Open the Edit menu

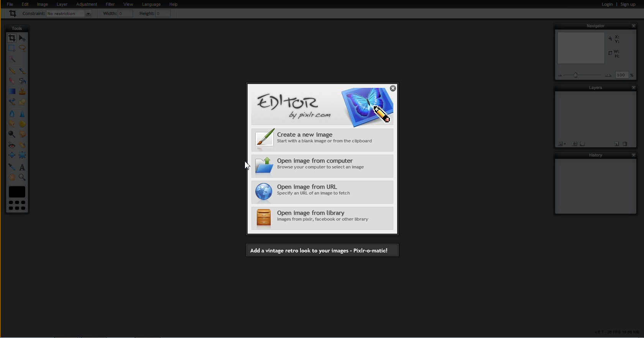pyautogui.click(x=25, y=4)
